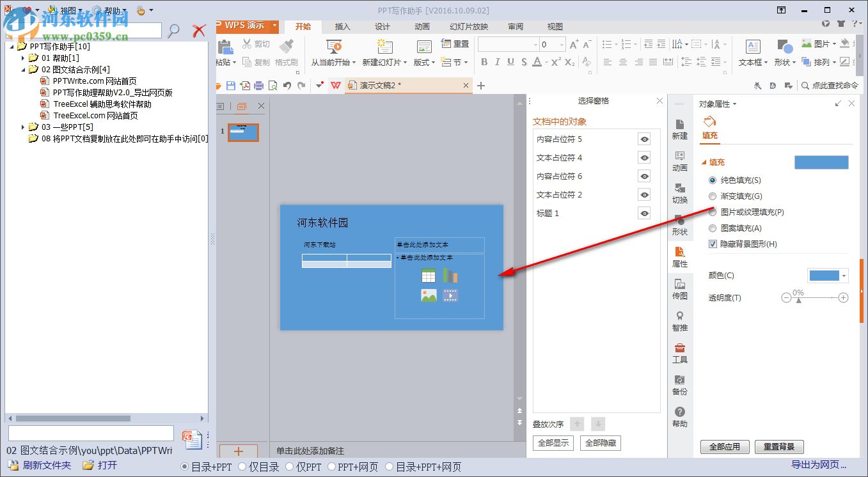868x477 pixels.
Task: Toggle visibility of 内容占位符 5
Action: point(644,139)
